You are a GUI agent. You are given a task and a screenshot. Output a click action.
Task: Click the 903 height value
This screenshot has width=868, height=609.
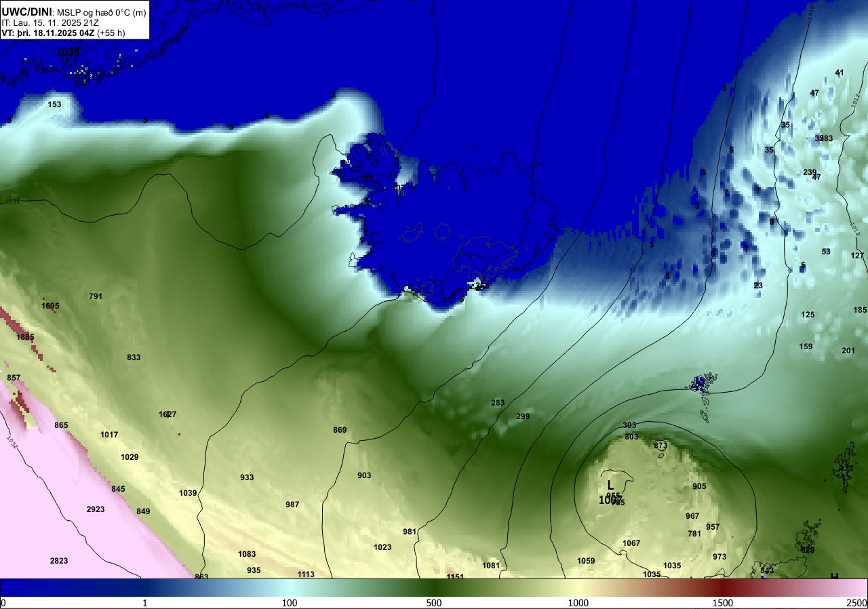pyautogui.click(x=364, y=475)
